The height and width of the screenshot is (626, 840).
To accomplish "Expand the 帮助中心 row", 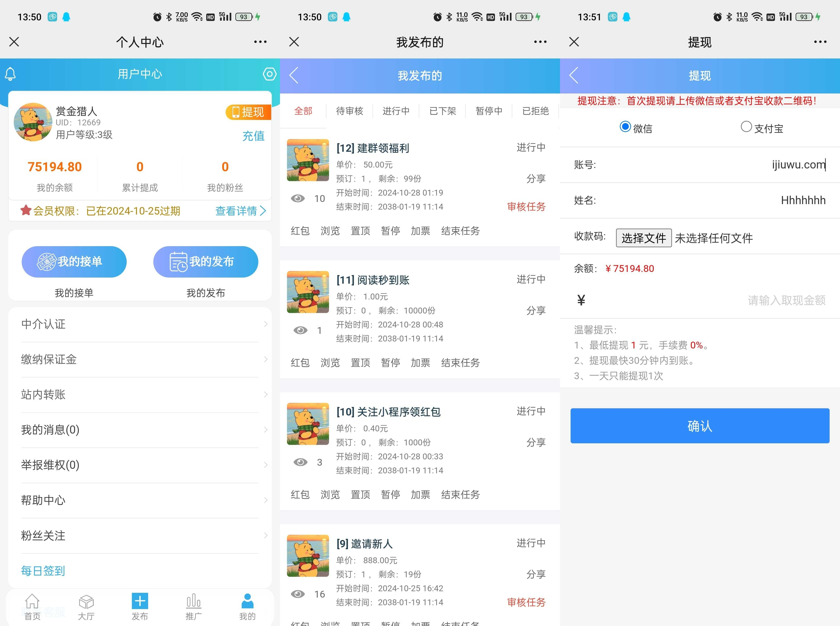I will [140, 500].
